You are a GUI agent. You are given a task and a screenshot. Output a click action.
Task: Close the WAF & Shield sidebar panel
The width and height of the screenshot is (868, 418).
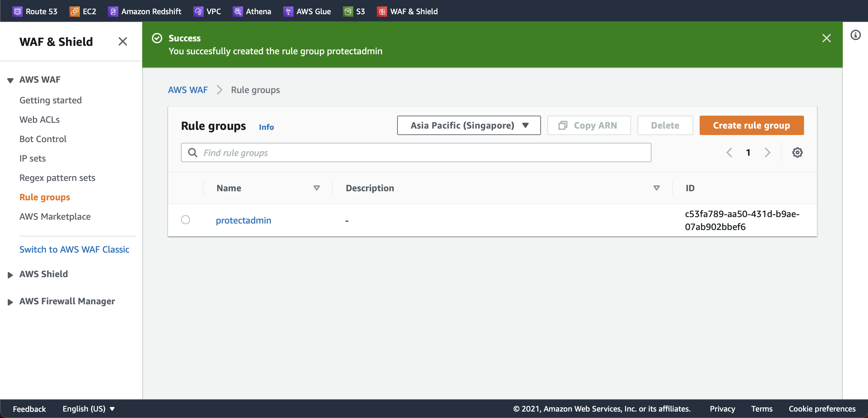(123, 41)
